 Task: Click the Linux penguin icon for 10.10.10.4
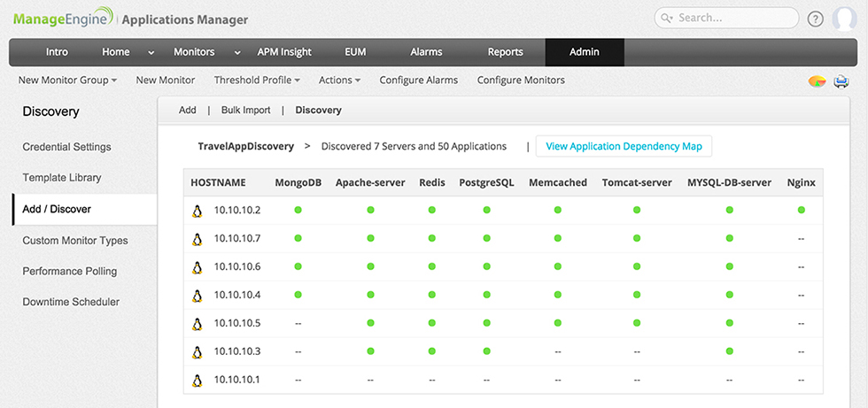click(x=197, y=296)
